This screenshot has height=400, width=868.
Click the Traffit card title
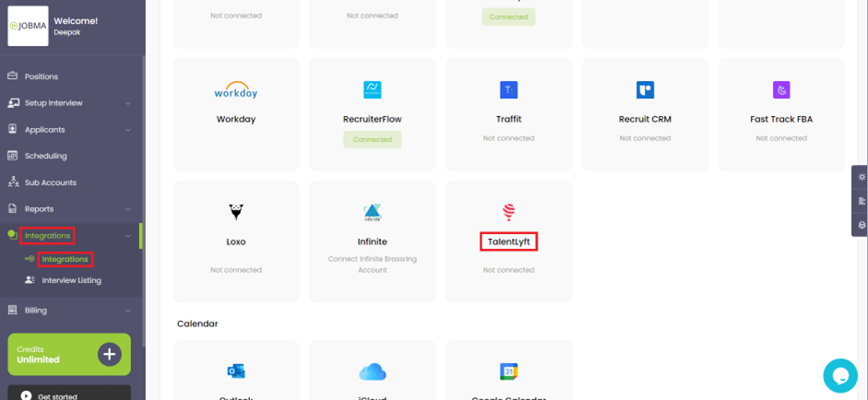tap(508, 119)
